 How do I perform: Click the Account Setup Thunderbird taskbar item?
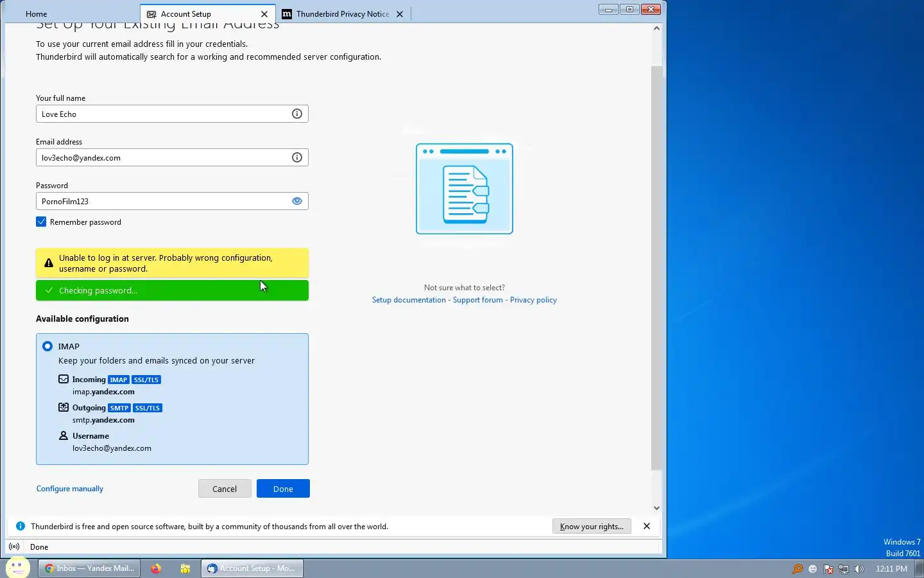(x=252, y=568)
